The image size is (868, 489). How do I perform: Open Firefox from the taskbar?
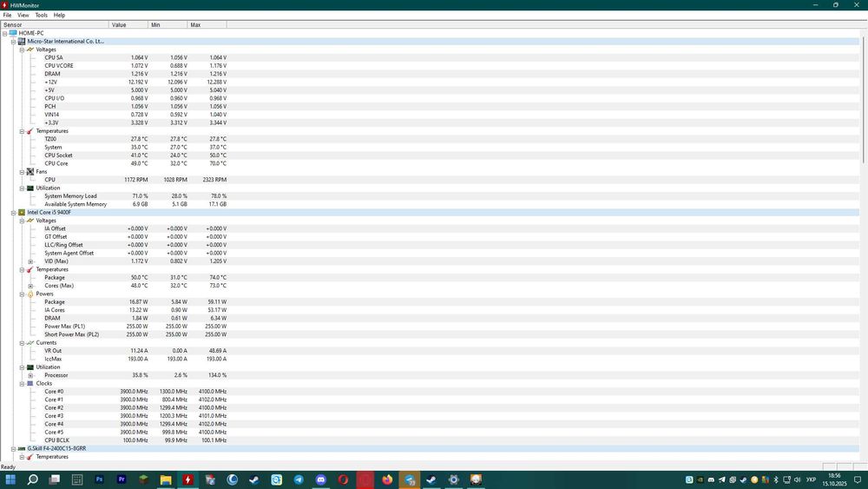click(x=387, y=479)
